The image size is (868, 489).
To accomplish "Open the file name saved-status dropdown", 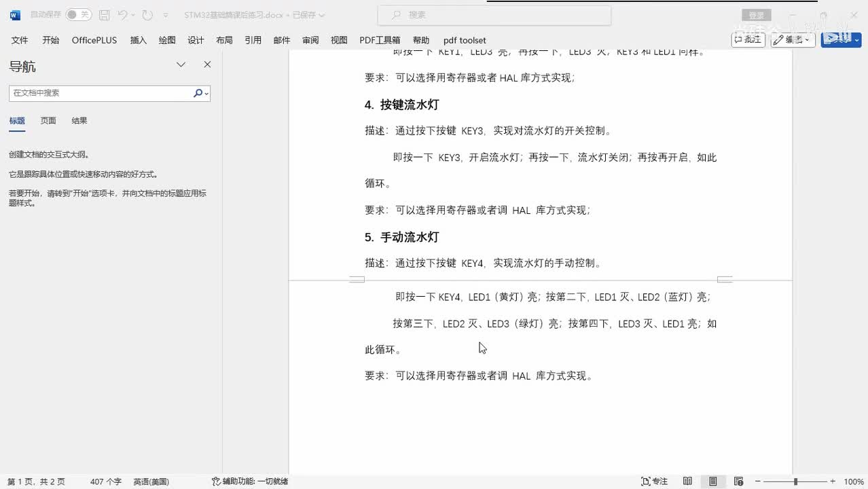I will pos(321,15).
